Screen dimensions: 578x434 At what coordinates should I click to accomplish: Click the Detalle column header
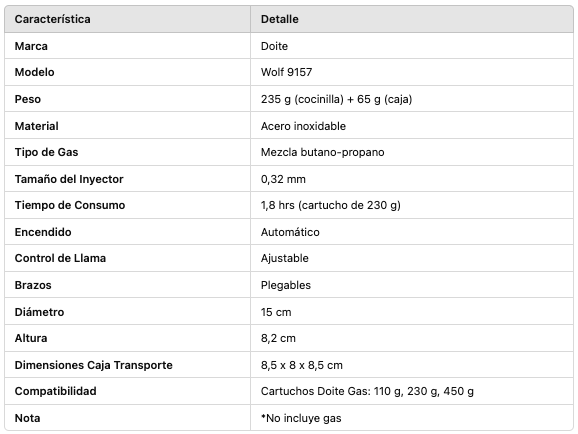279,19
